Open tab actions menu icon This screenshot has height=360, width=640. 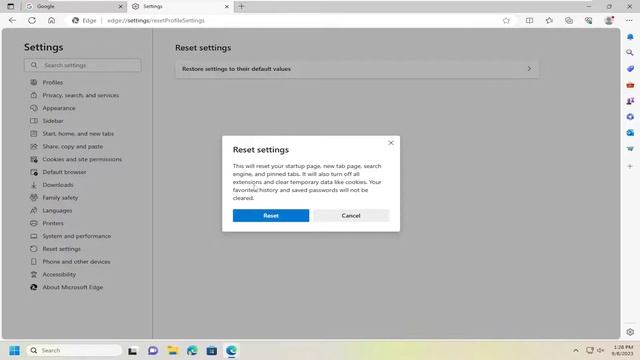pyautogui.click(x=11, y=6)
